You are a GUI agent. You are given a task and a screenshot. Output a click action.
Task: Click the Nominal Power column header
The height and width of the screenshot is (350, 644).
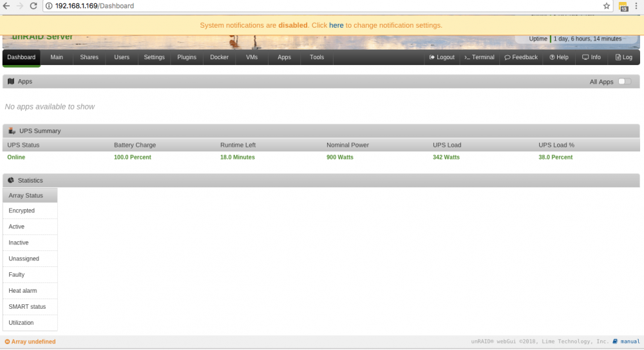[348, 145]
